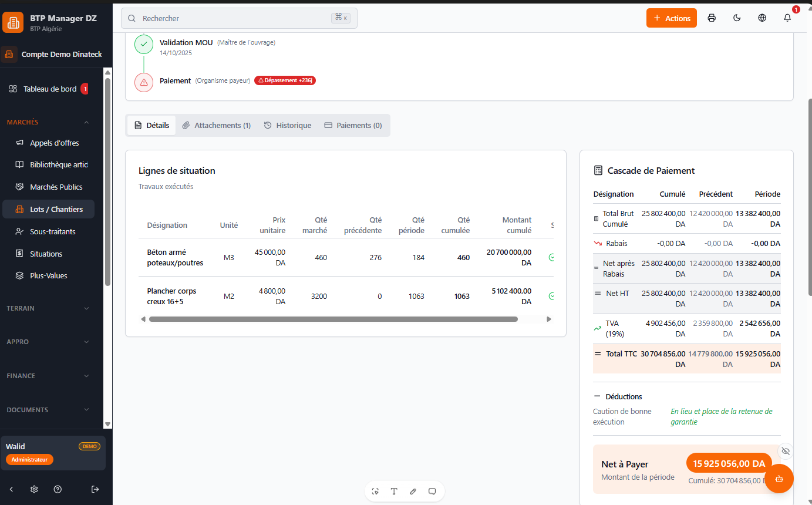The height and width of the screenshot is (505, 812).
Task: Select the text tool in bottom toolbar
Action: [x=394, y=491]
